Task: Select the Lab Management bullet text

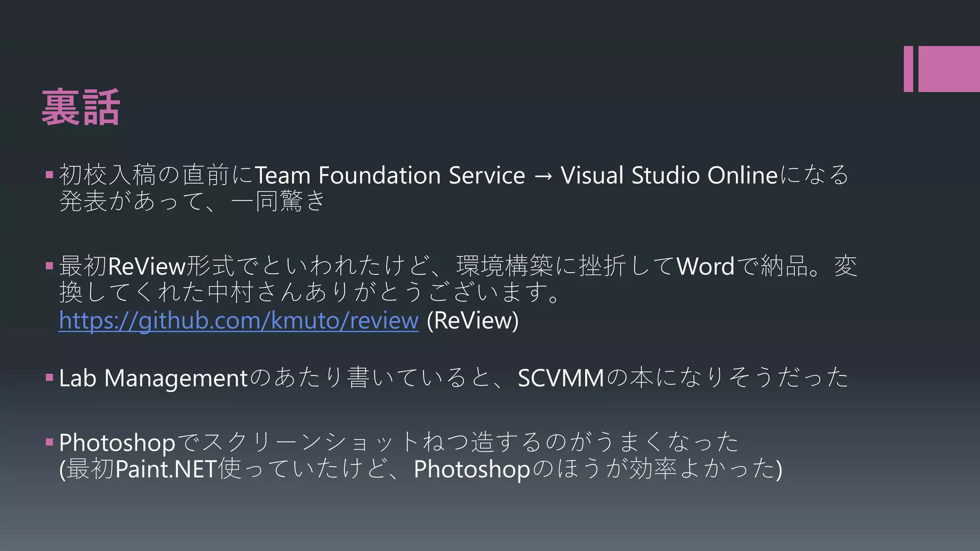Action: 454,378
